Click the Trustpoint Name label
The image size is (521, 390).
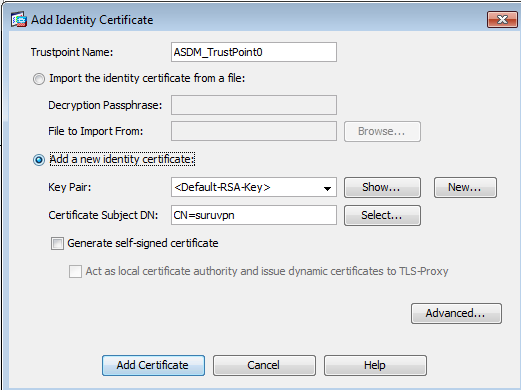pyautogui.click(x=72, y=52)
